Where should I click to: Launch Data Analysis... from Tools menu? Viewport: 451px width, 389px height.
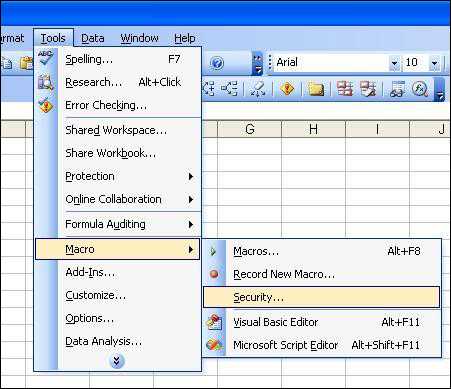118,341
